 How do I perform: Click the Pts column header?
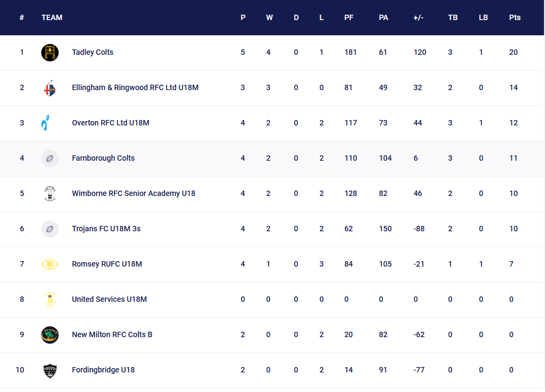point(515,18)
